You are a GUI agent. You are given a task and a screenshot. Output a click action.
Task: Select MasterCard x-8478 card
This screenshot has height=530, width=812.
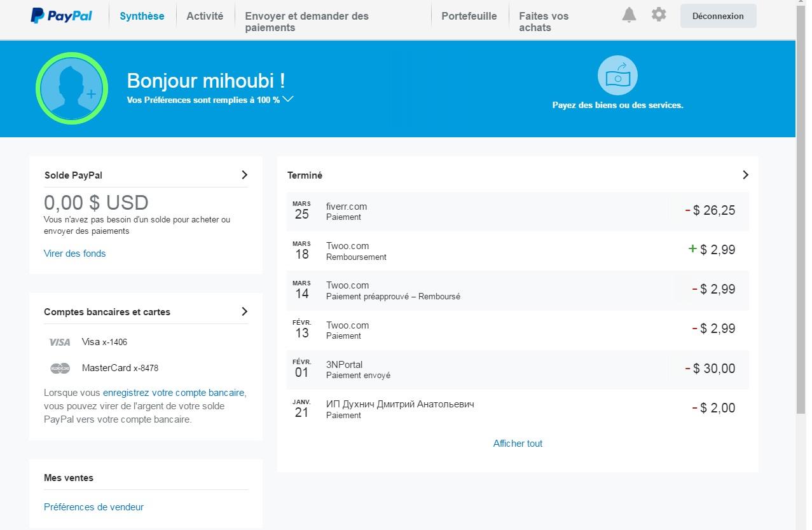[120, 368]
